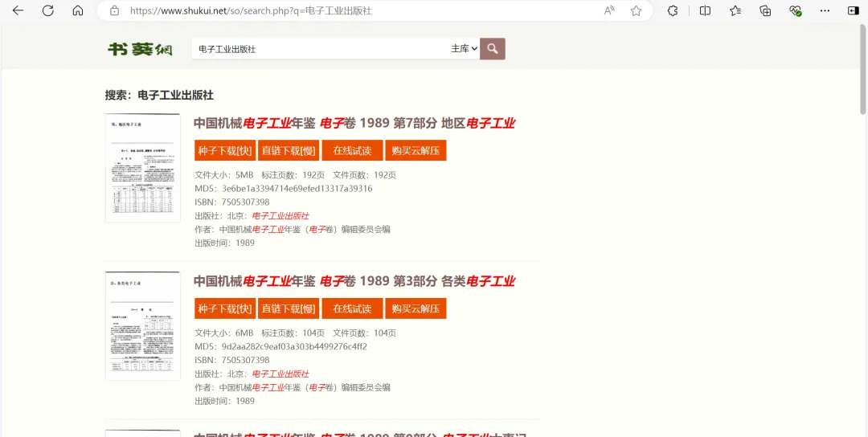Image resolution: width=868 pixels, height=437 pixels.
Task: Click the publisher link 电子工业出版社 in the 第3部分 result
Action: point(280,374)
